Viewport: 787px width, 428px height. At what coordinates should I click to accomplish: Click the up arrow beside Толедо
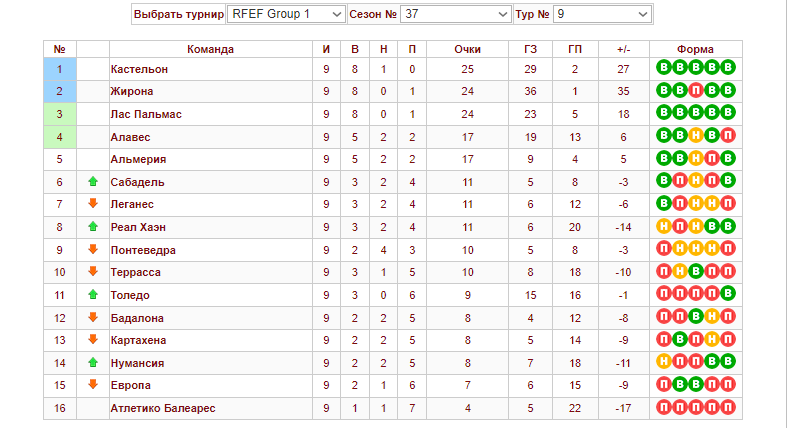(x=93, y=295)
